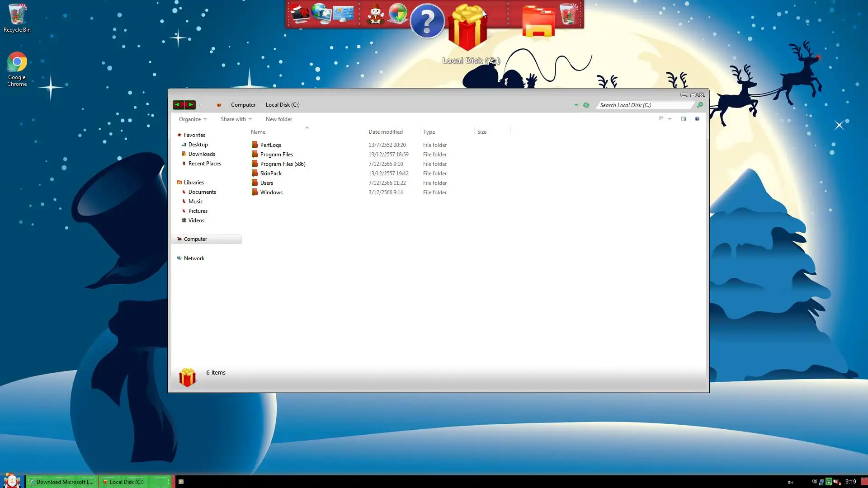Click the green forward arrow button
The image size is (868, 488).
(x=190, y=105)
